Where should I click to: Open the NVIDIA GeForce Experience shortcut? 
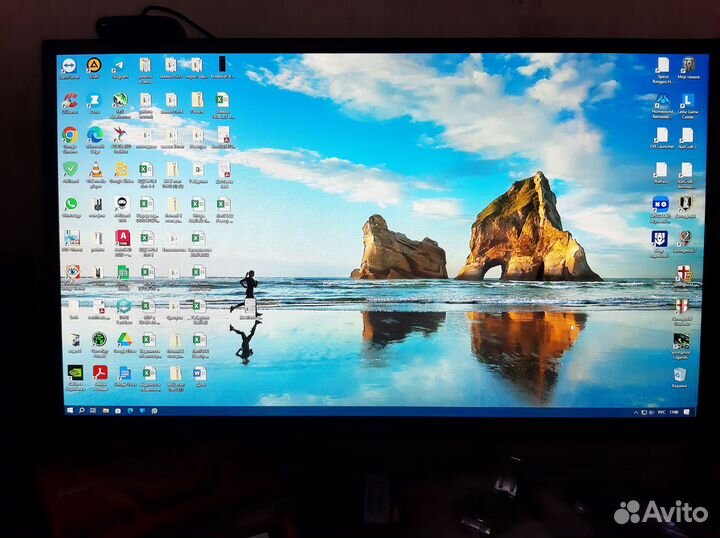pyautogui.click(x=74, y=373)
